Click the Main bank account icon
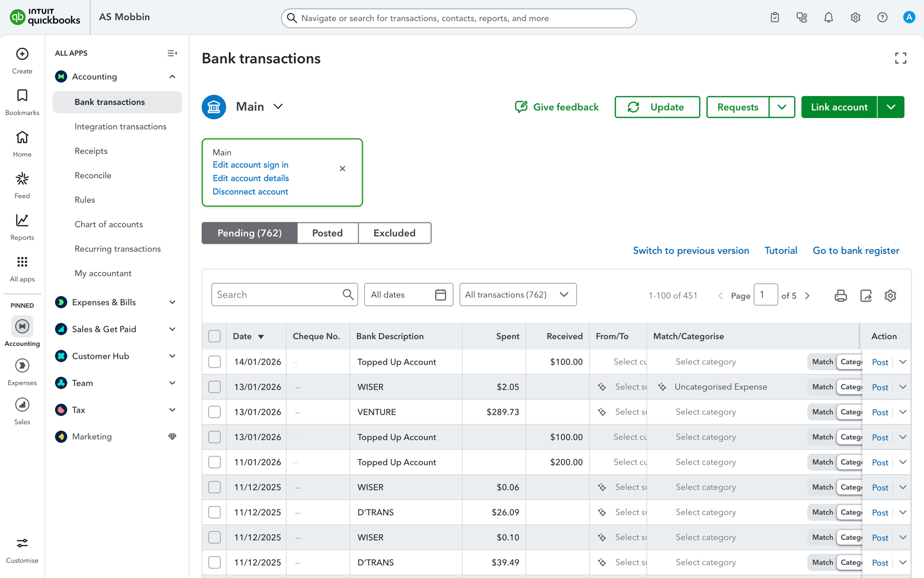This screenshot has width=924, height=578. 214,107
